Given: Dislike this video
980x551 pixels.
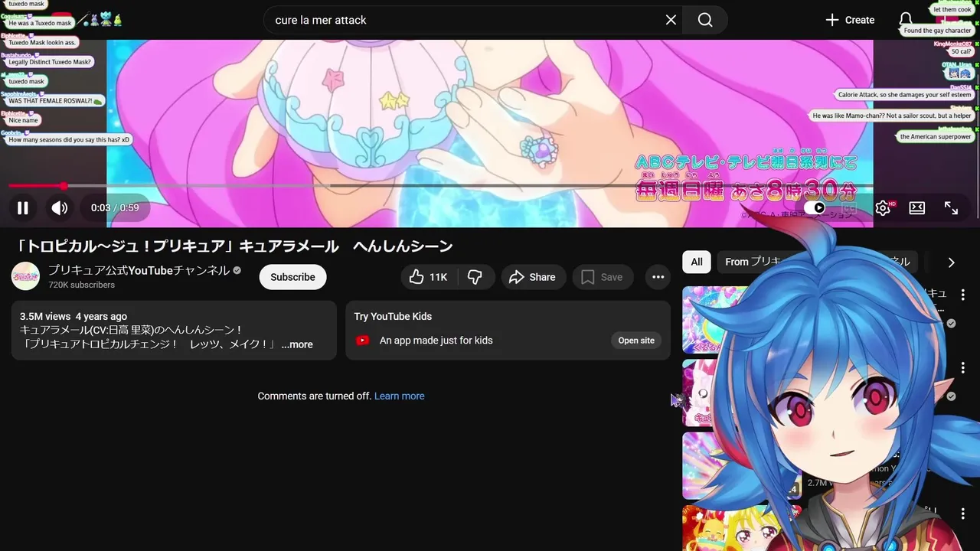Looking at the screenshot, I should pyautogui.click(x=475, y=277).
